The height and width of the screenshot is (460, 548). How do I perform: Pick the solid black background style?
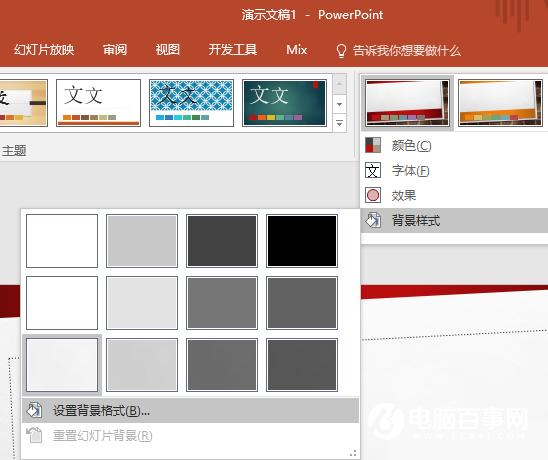[302, 241]
